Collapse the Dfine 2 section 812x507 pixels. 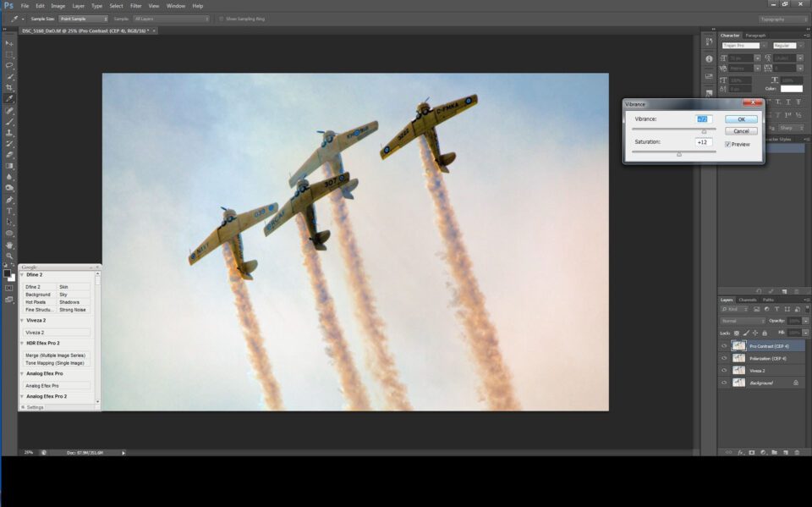pos(22,275)
